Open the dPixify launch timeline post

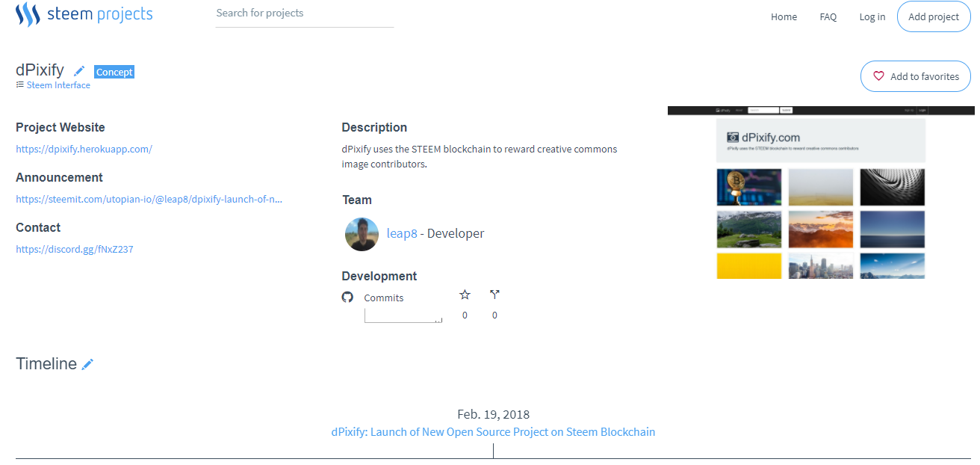point(493,432)
